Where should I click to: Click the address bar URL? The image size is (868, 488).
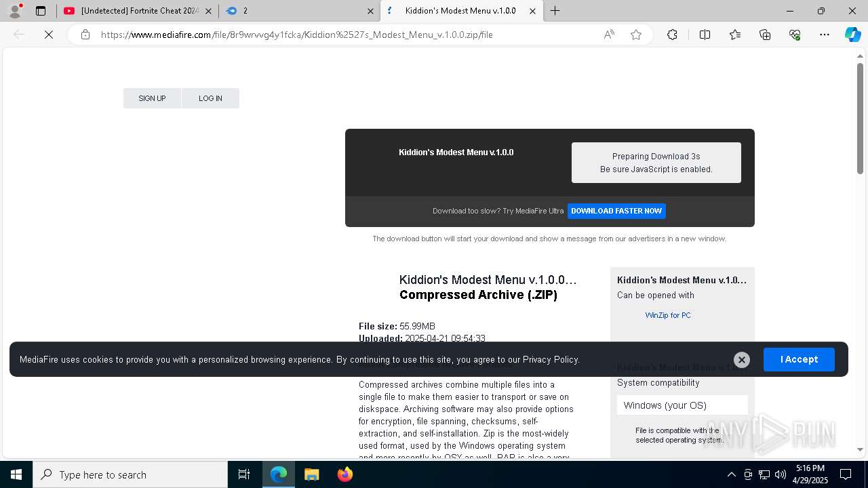(x=297, y=35)
